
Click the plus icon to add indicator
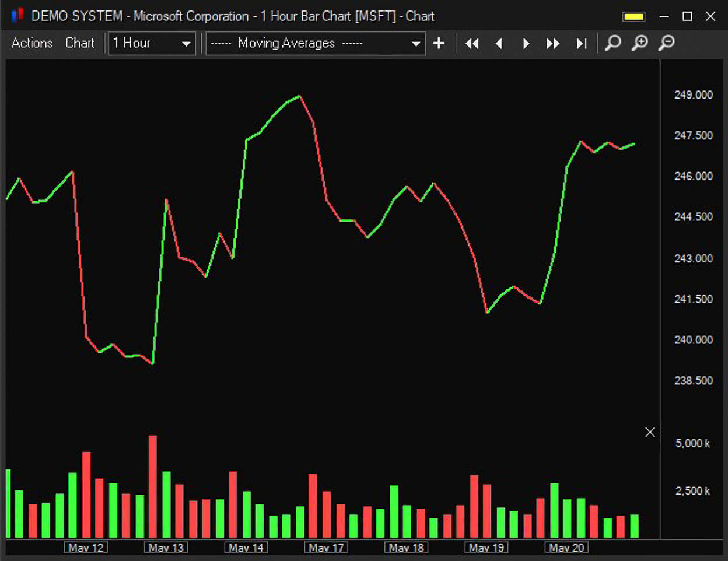[x=439, y=43]
